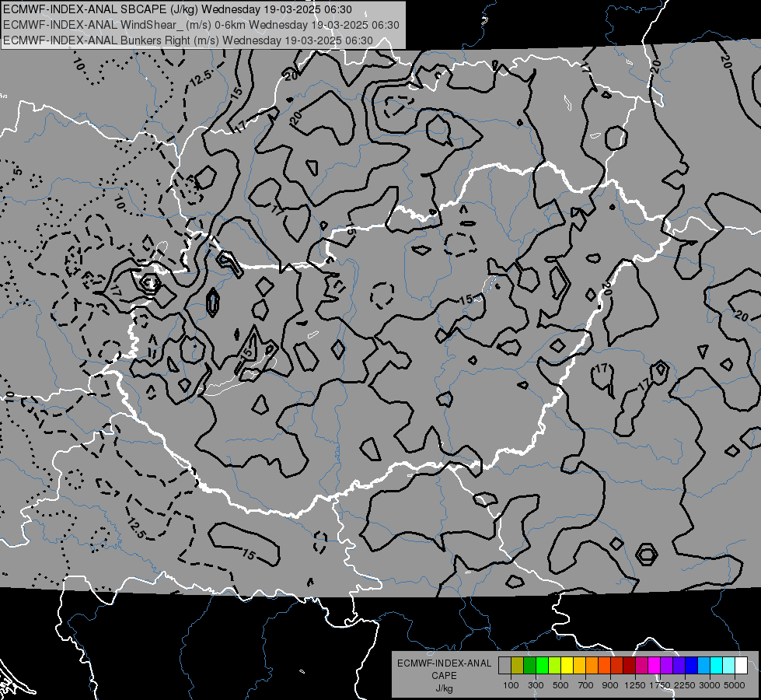Click the 900 label under the color bar
This screenshot has width=761, height=700.
pos(610,685)
